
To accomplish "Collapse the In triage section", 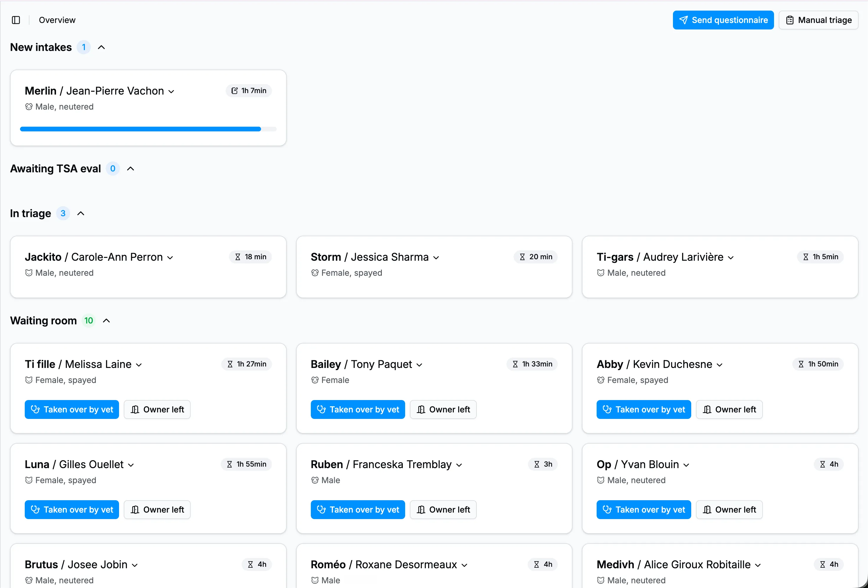I will [x=81, y=214].
